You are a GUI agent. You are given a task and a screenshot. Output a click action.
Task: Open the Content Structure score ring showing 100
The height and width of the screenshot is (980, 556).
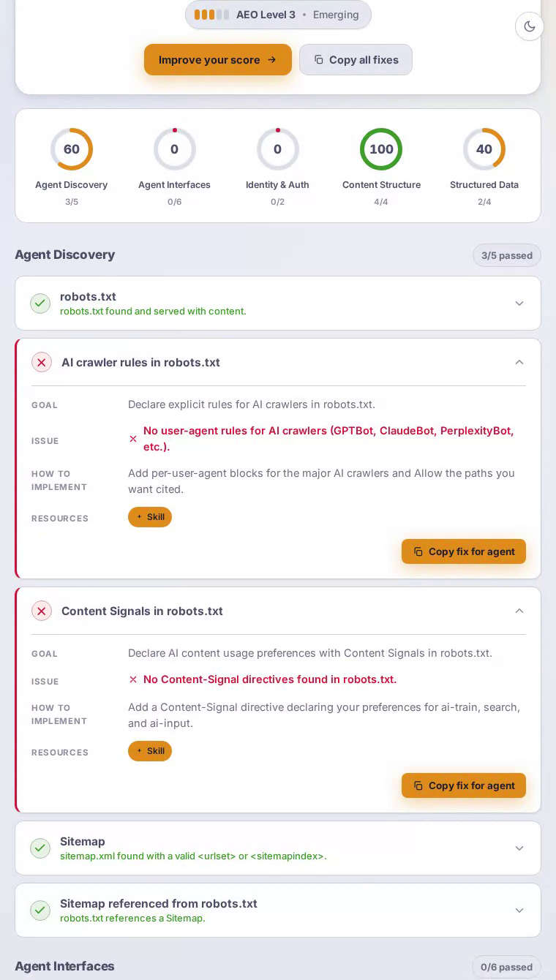(x=381, y=149)
